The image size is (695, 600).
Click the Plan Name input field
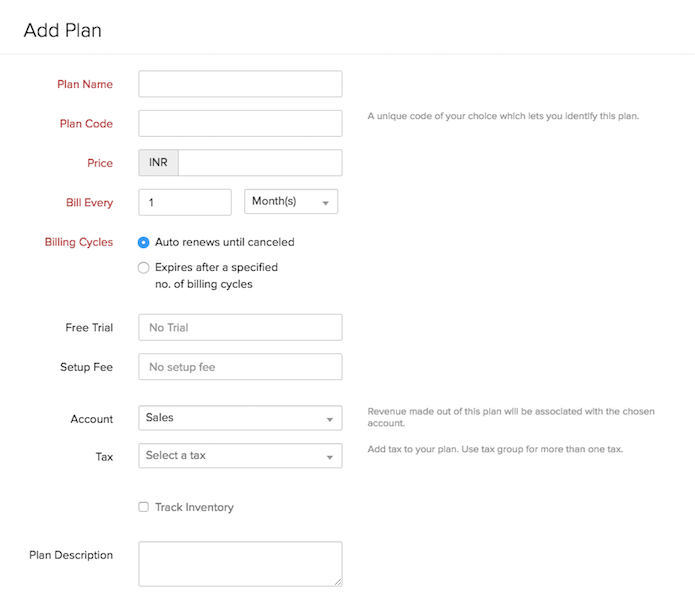[x=240, y=84]
